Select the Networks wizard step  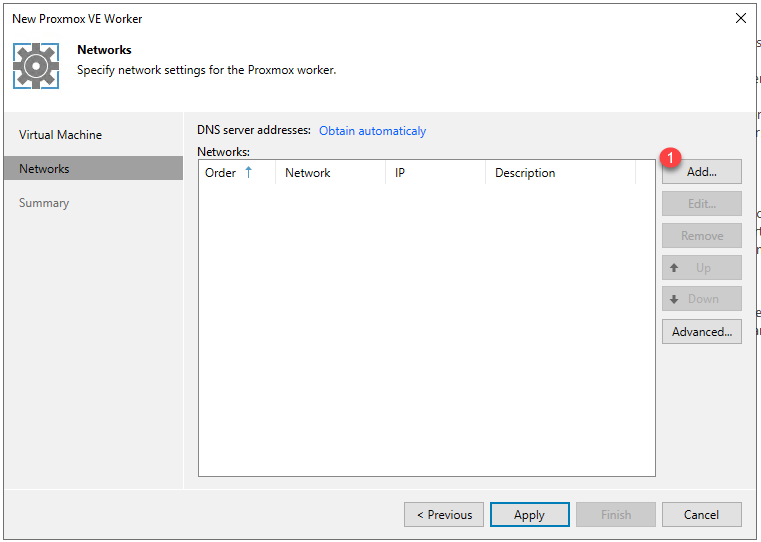pos(93,168)
